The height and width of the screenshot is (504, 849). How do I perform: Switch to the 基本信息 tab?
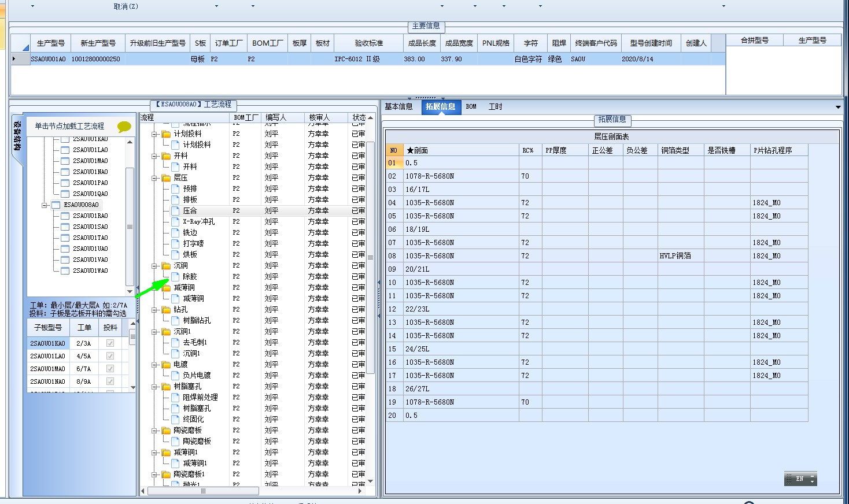pyautogui.click(x=399, y=107)
